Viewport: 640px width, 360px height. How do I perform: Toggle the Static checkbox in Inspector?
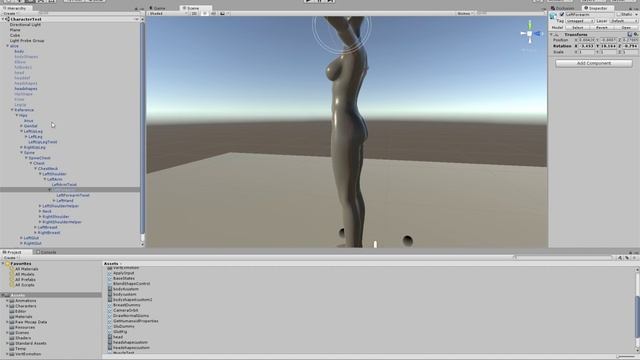[x=618, y=14]
